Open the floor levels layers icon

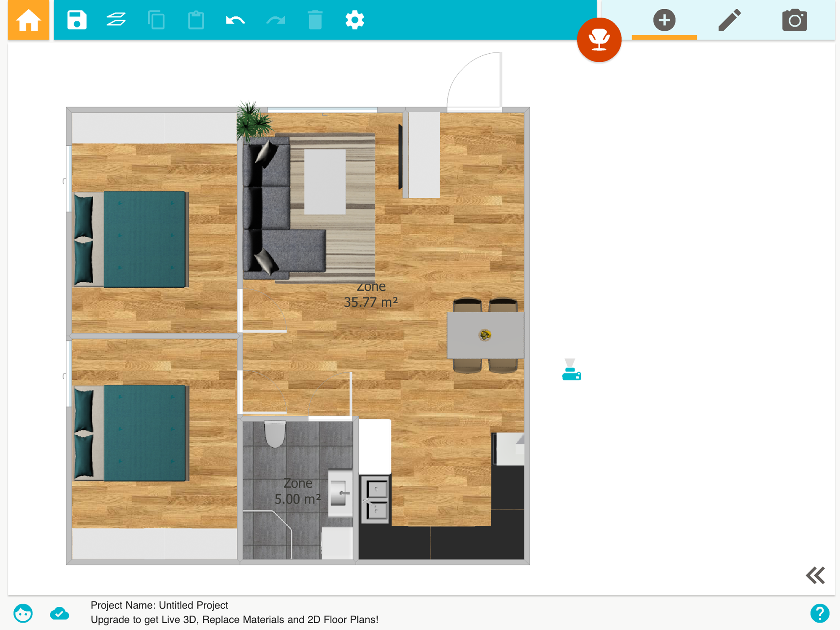coord(116,20)
